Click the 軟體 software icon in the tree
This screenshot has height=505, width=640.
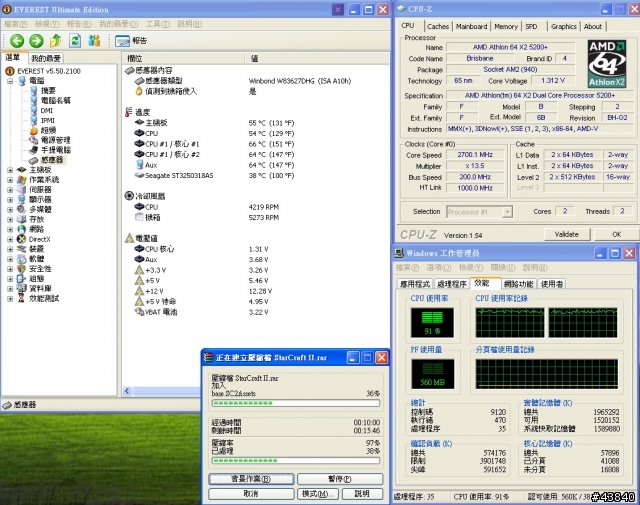[x=22, y=259]
